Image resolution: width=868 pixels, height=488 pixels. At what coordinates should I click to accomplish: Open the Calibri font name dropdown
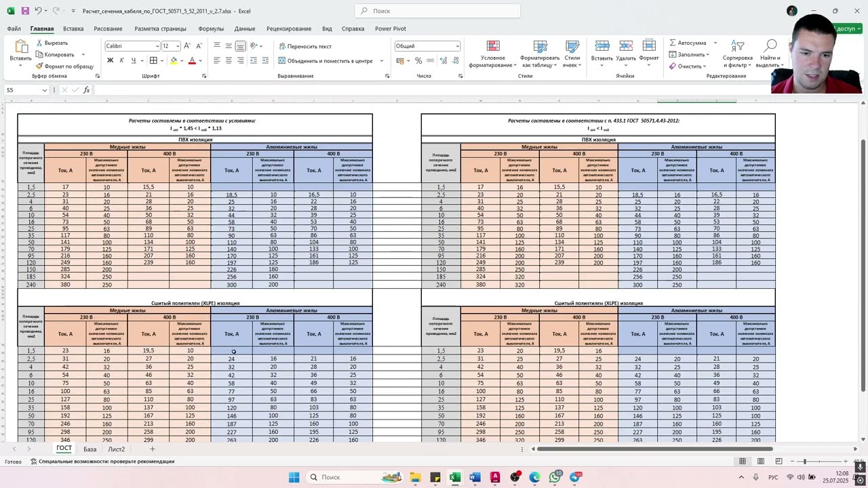point(157,46)
